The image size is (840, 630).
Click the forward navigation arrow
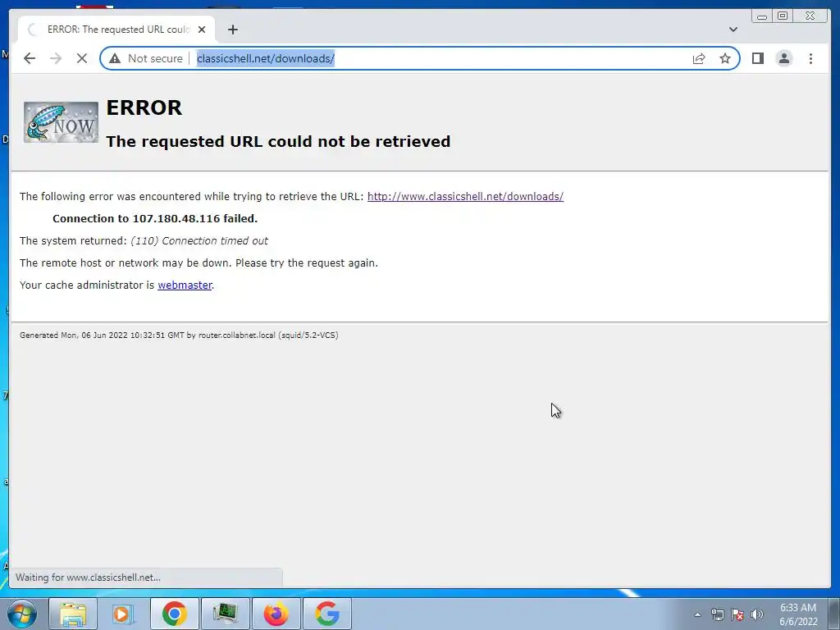coord(56,58)
